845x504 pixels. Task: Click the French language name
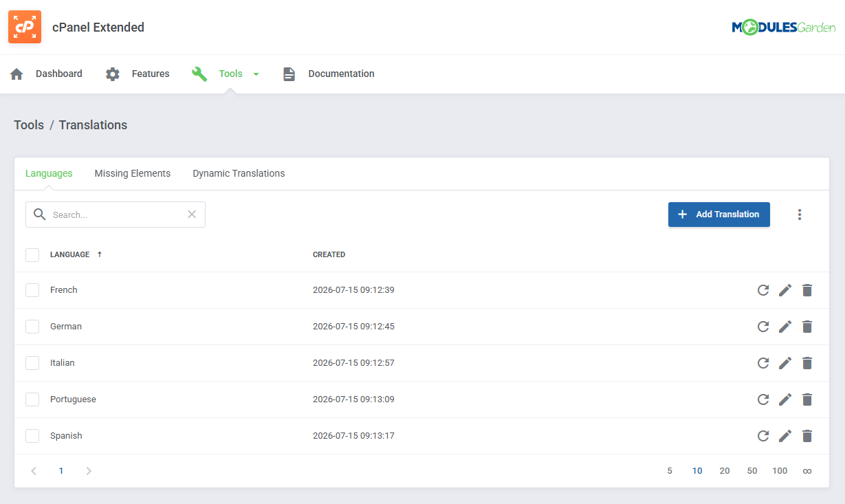coord(64,290)
